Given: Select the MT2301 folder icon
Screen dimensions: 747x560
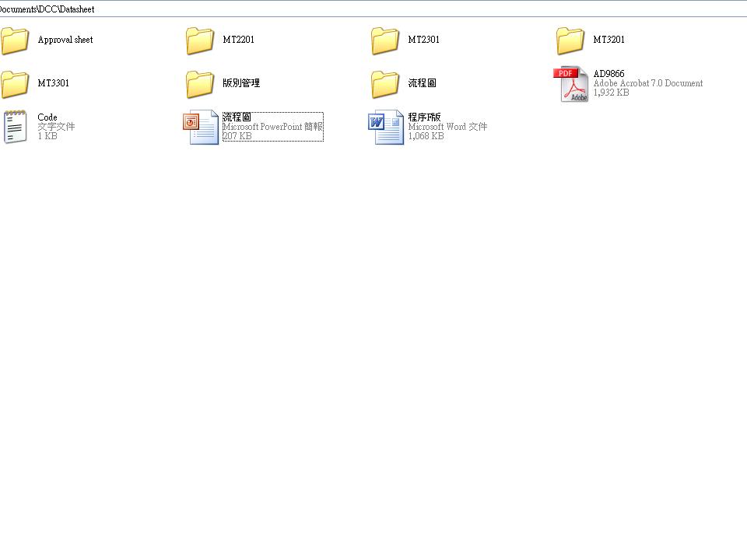Looking at the screenshot, I should pyautogui.click(x=385, y=40).
